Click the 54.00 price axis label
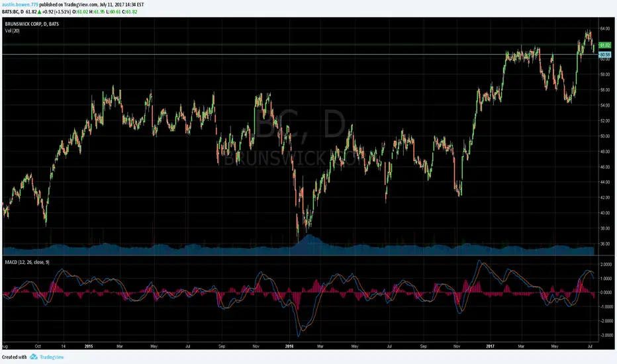This screenshot has width=617, height=364. [x=605, y=105]
